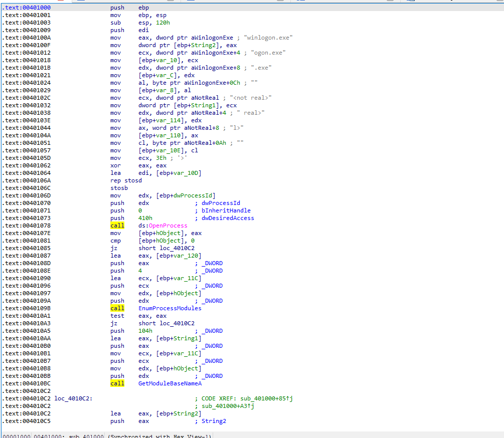
Task: Click the [ebp+var_11C] operand at 004010B1
Action: tap(179, 353)
